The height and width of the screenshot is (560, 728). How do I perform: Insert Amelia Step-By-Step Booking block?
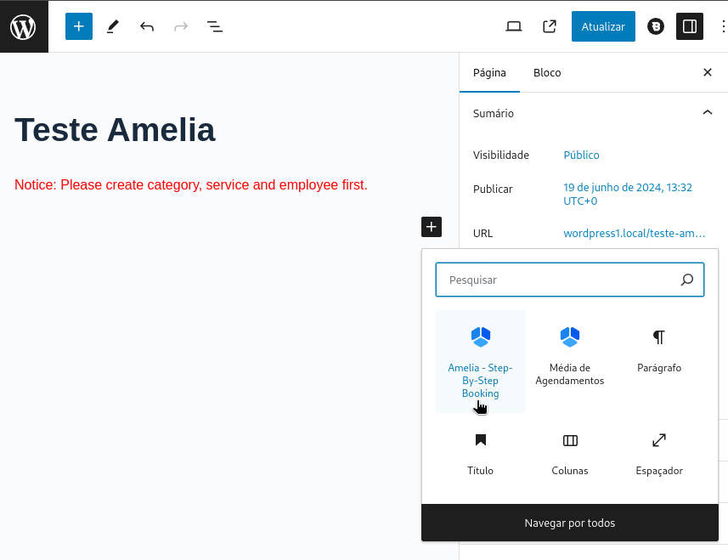tap(480, 362)
